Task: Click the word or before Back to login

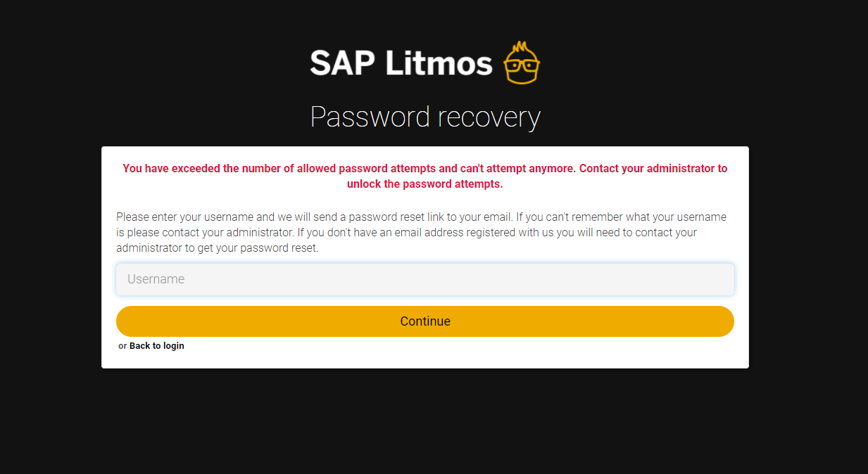Action: pyautogui.click(x=122, y=346)
